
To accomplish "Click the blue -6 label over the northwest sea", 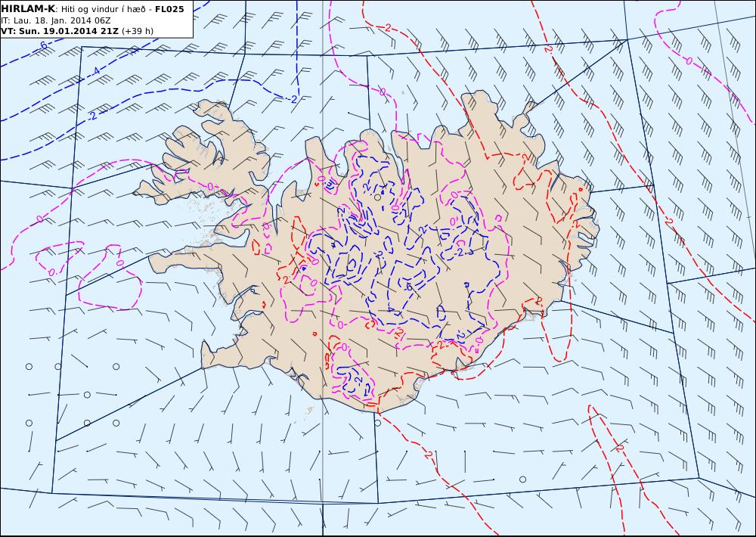I will [42, 45].
